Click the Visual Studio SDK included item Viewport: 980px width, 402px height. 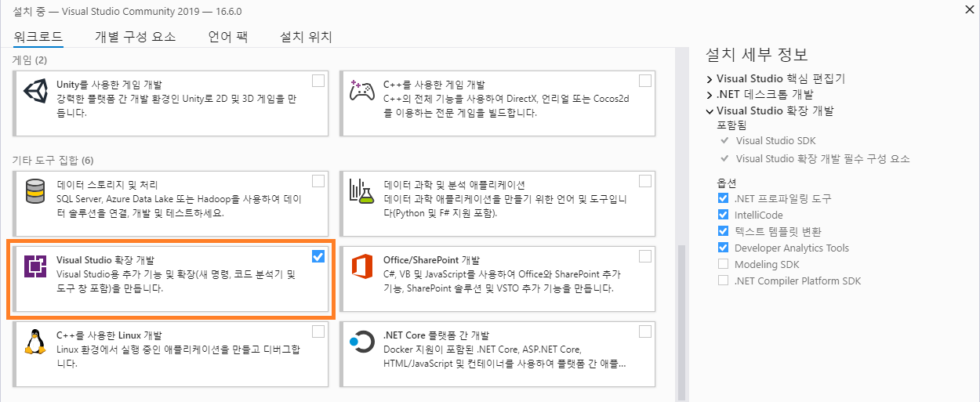tap(775, 141)
